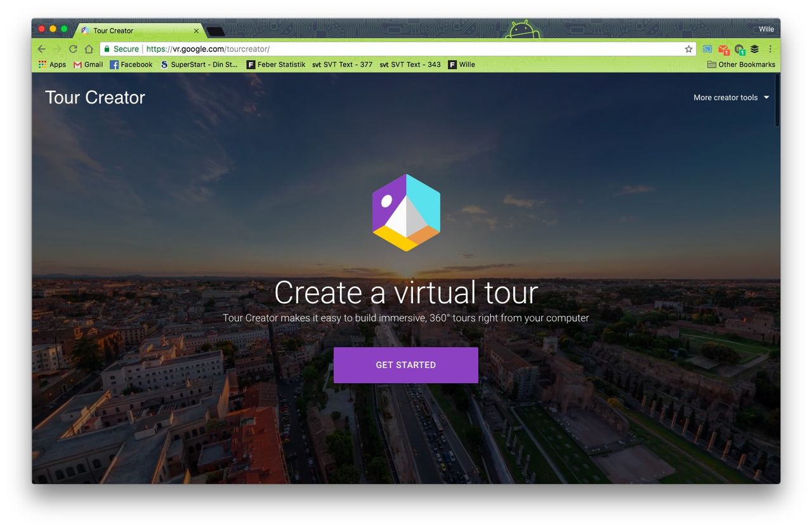Expand the Other Bookmarks folder
The image size is (812, 529).
pyautogui.click(x=741, y=65)
